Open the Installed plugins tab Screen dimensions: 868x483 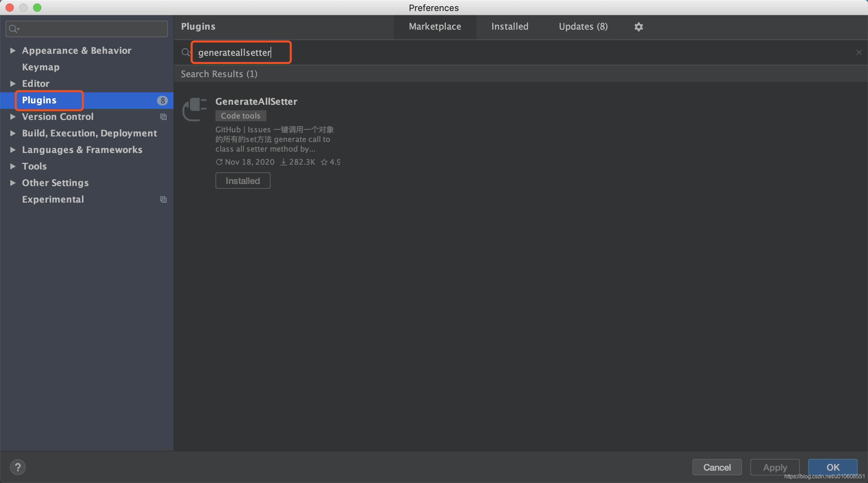510,27
